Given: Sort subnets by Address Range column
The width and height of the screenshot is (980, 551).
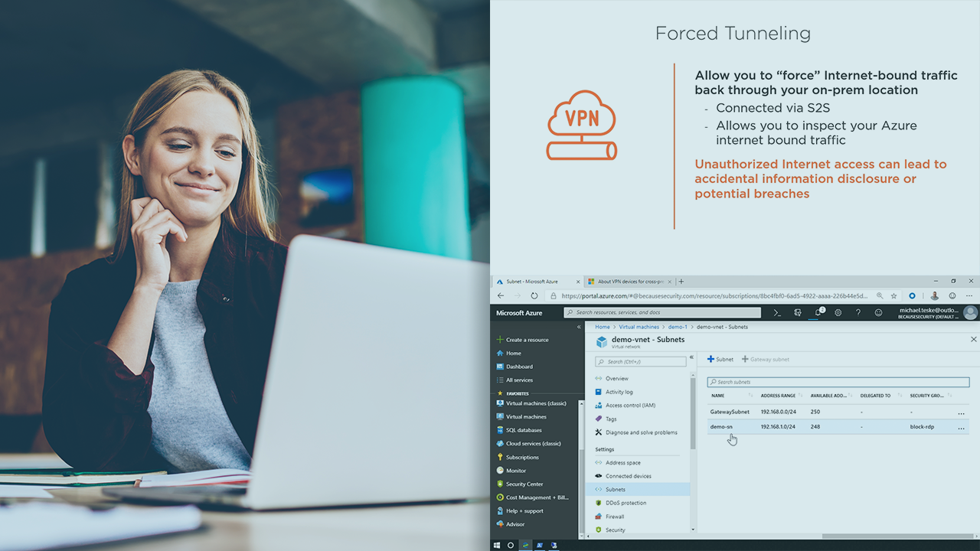Looking at the screenshot, I should [778, 396].
